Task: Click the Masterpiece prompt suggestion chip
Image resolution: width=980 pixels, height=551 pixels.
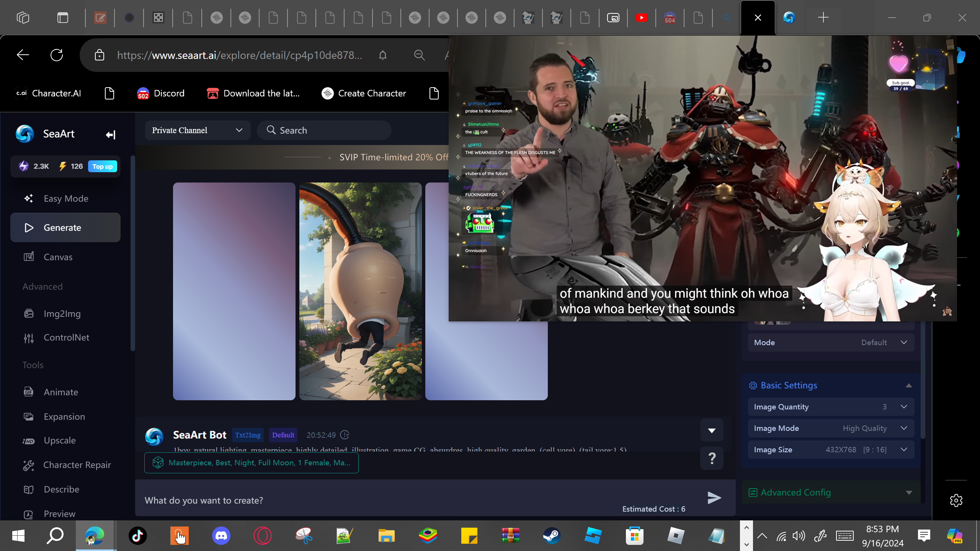Action: tap(252, 463)
